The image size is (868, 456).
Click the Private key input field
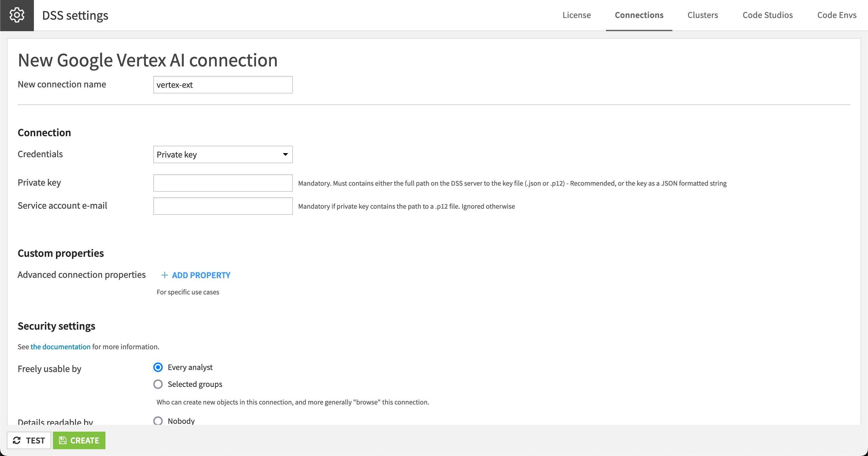click(222, 183)
